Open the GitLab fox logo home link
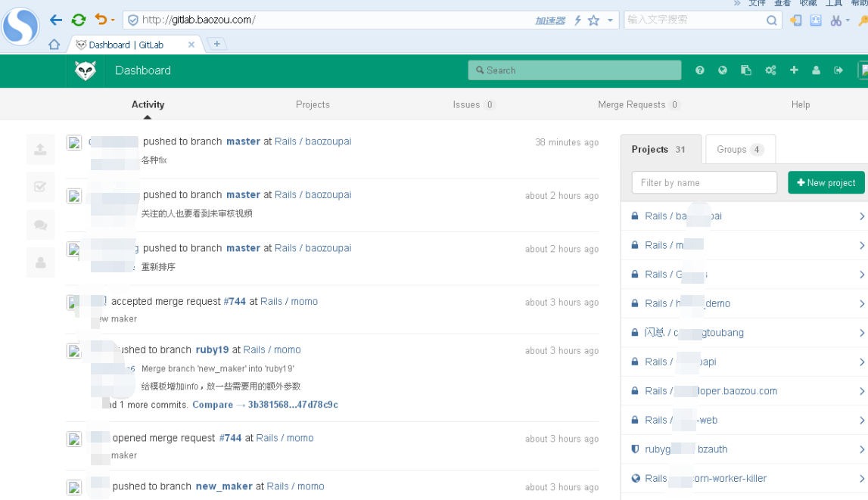 (x=86, y=70)
